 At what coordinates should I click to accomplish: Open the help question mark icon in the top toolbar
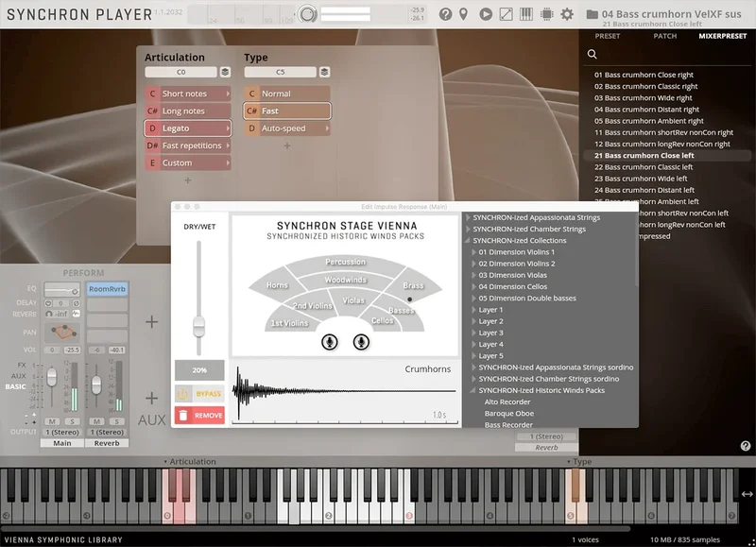[445, 14]
